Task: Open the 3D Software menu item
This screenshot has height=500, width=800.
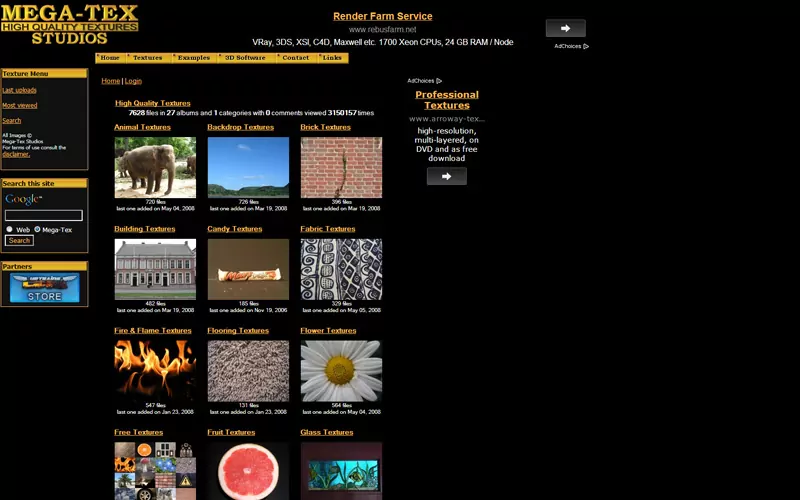Action: [245, 58]
